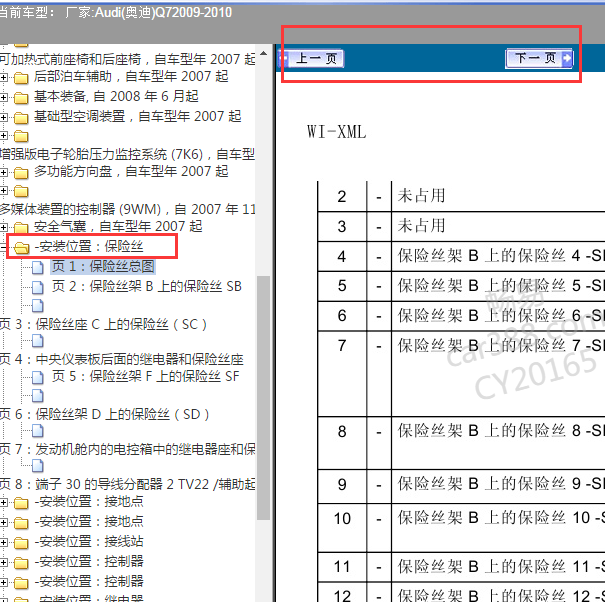The image size is (605, 602).
Task: Click page icon of 页 5 保险丝架 F
Action: point(37,377)
